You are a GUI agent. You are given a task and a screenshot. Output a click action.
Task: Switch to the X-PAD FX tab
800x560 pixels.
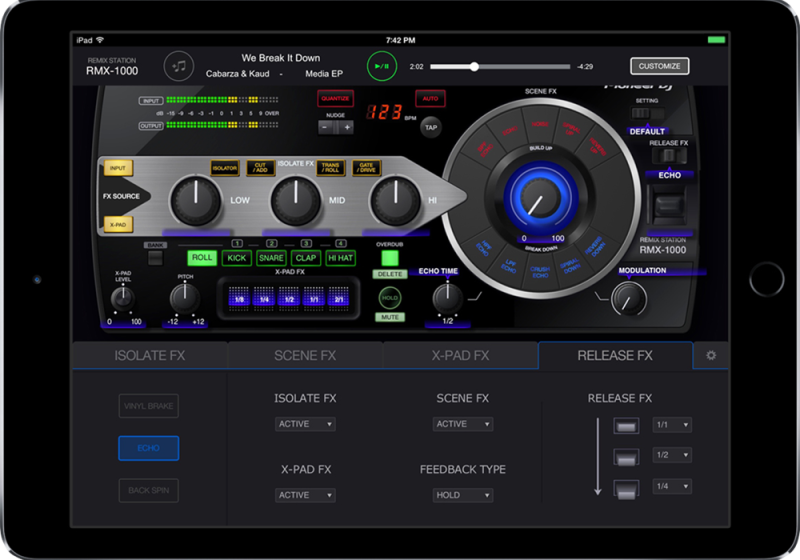460,355
